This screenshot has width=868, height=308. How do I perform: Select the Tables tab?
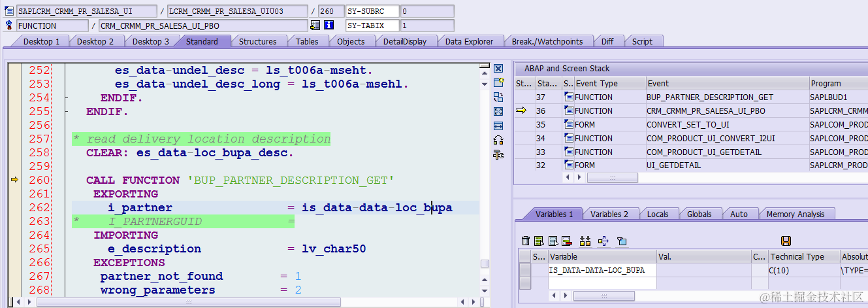click(x=307, y=41)
